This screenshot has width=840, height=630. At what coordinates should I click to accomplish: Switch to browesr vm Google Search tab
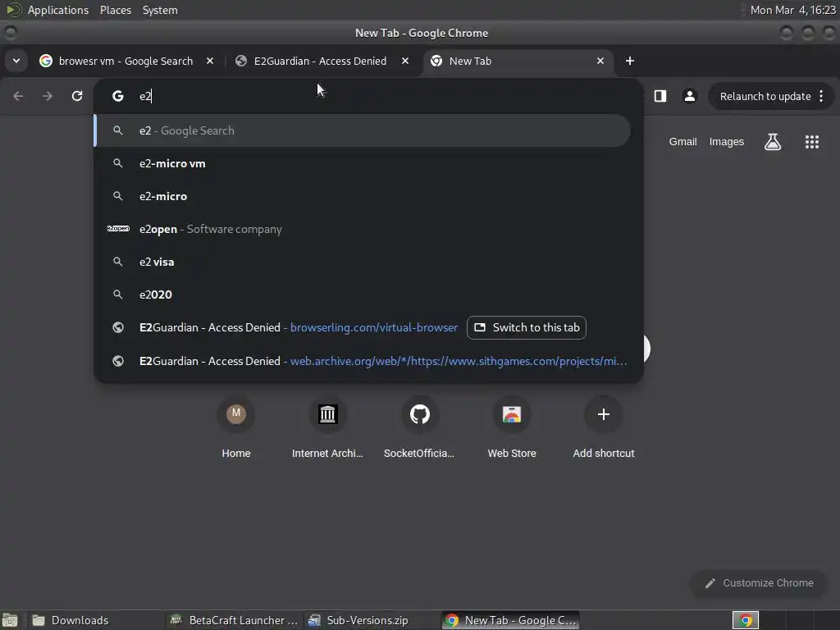(x=126, y=61)
